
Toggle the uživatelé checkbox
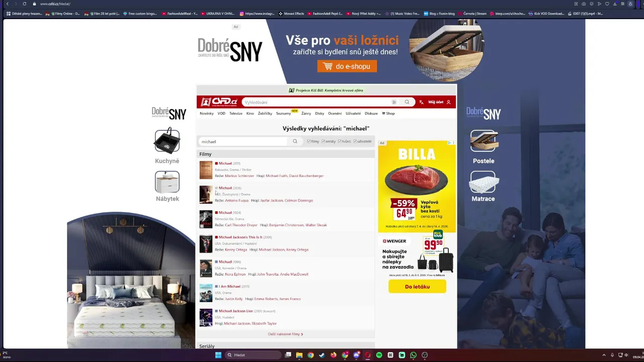pyautogui.click(x=355, y=141)
